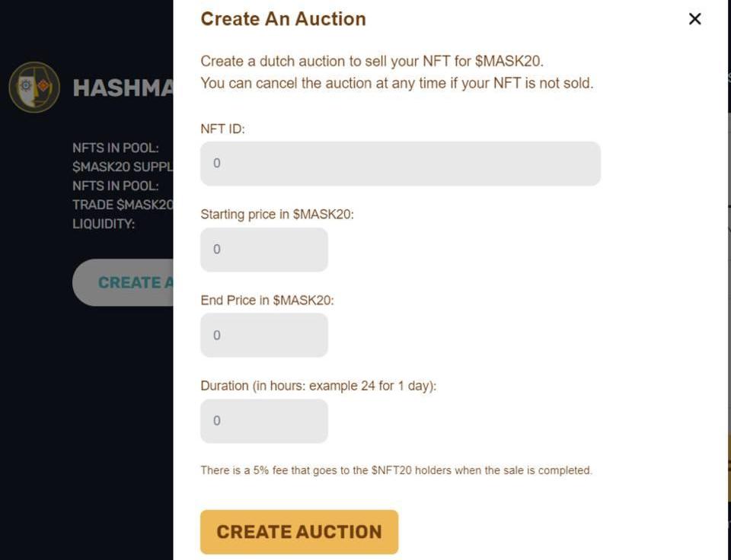Click NFTS IN POOL line above $MASK20 SUPPL
The height and width of the screenshot is (560, 731).
[116, 148]
